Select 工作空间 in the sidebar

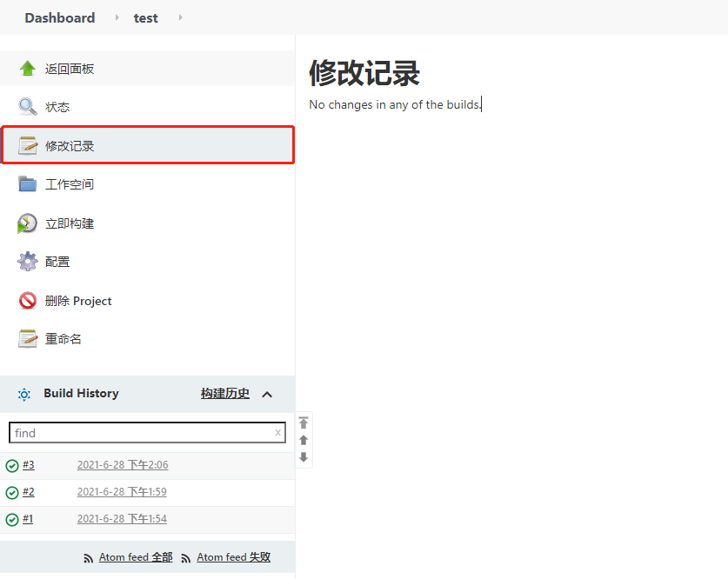pos(70,184)
